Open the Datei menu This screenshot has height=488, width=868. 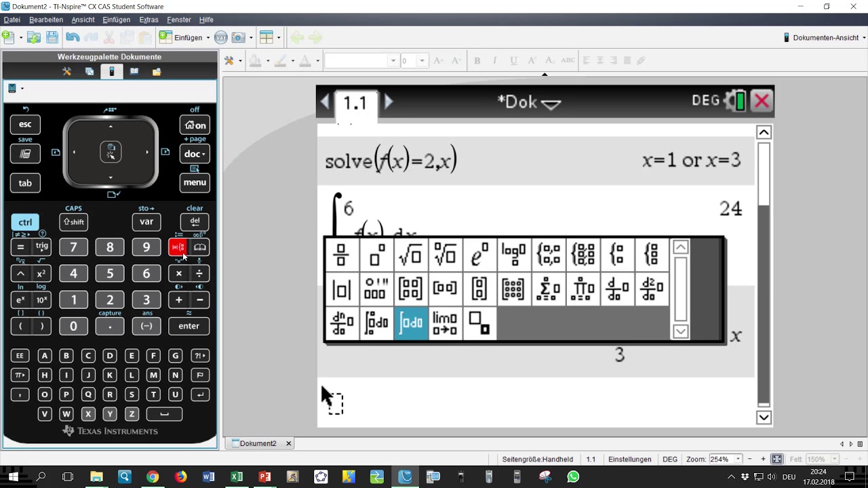click(12, 20)
